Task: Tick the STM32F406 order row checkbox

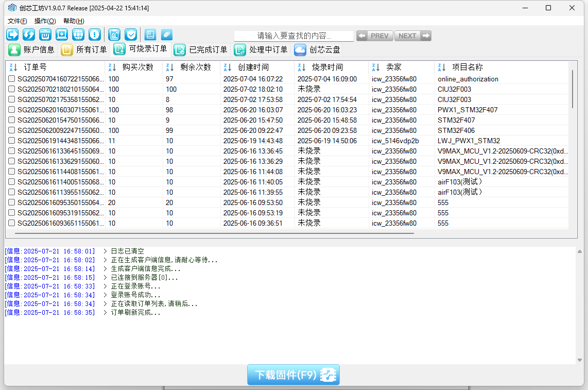Action: 12,130
